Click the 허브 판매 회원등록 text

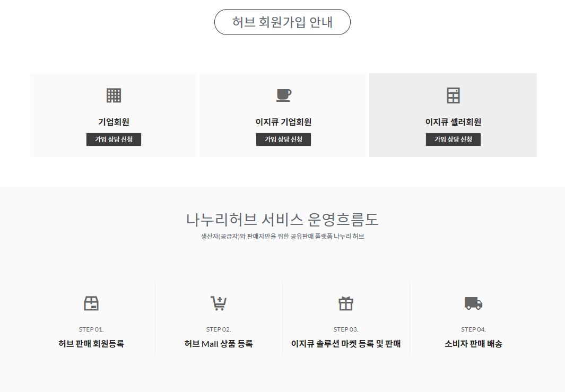pyautogui.click(x=91, y=344)
